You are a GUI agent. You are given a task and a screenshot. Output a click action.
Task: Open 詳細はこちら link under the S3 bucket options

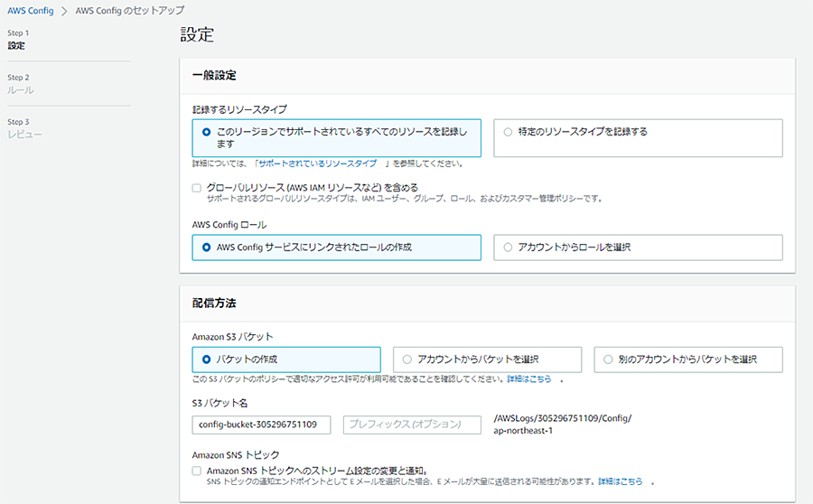(528, 379)
